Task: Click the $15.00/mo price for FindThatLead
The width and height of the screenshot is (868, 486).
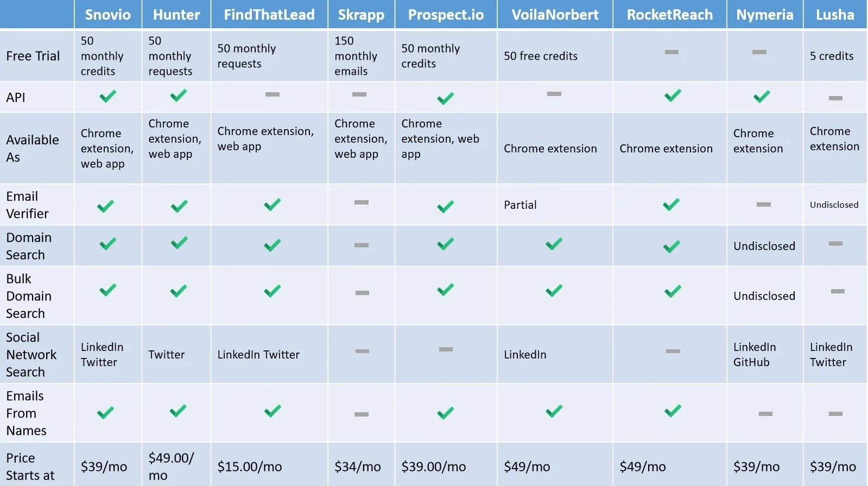Action: 250,466
